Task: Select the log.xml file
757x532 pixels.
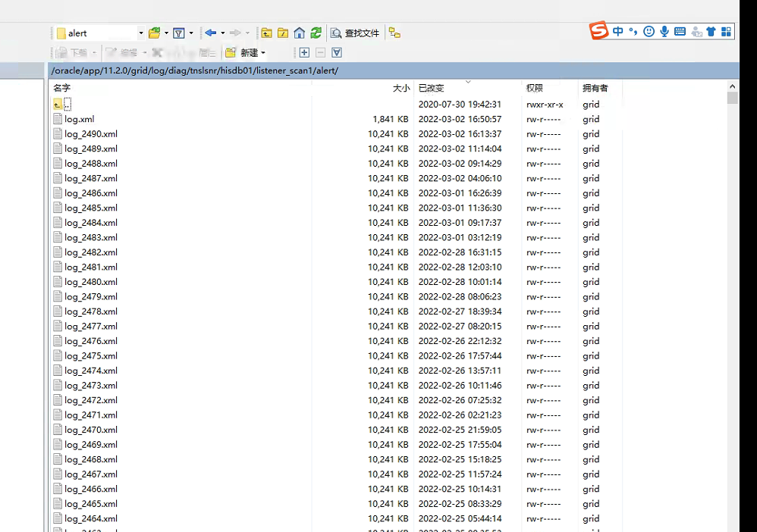Action: (x=79, y=119)
